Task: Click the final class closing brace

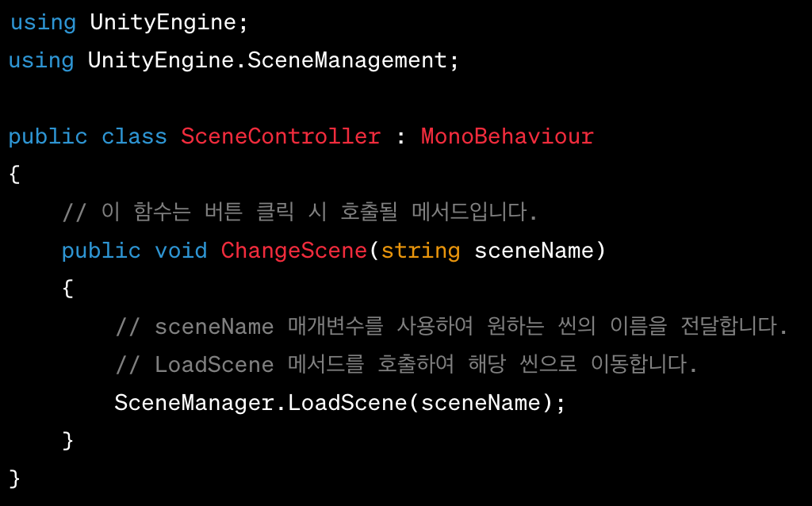Action: (x=14, y=478)
